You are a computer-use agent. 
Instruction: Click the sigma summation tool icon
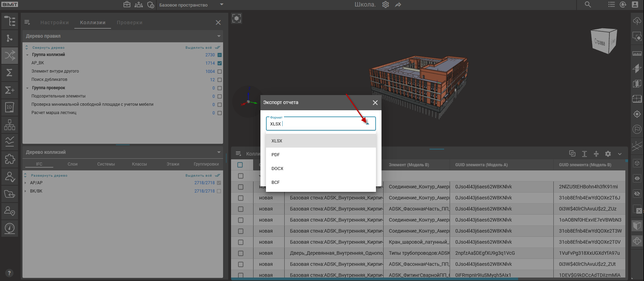pos(10,73)
